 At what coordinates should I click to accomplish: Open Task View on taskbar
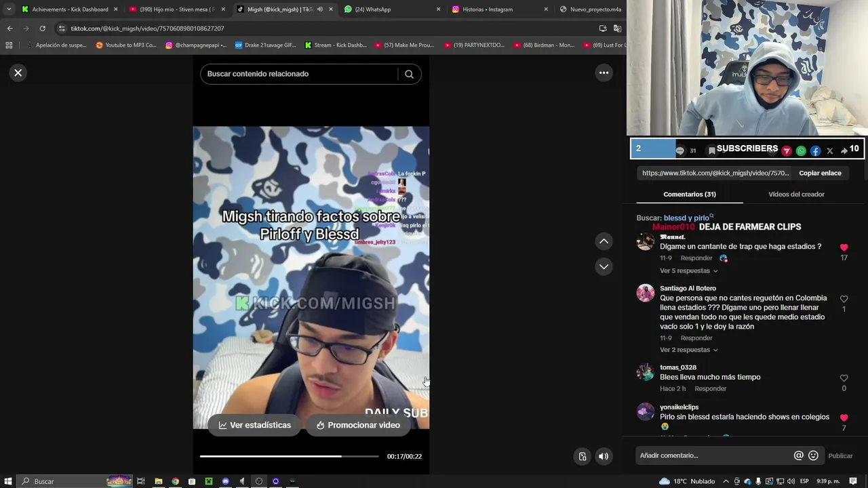pos(141,481)
